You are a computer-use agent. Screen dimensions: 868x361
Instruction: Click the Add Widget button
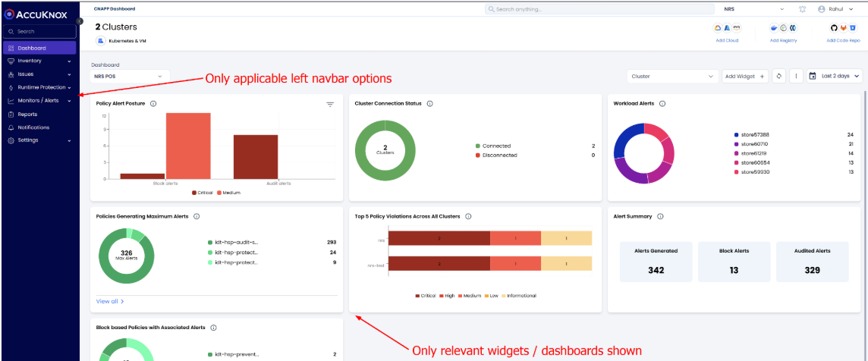coord(744,76)
